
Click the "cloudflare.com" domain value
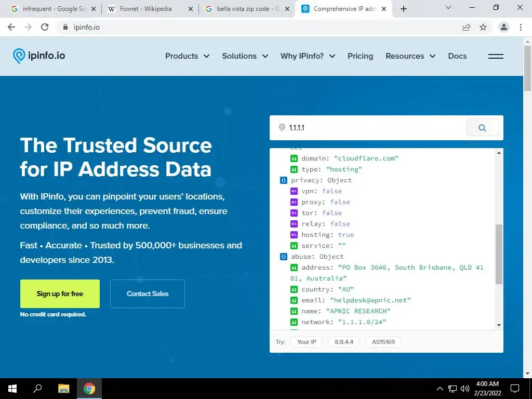366,158
